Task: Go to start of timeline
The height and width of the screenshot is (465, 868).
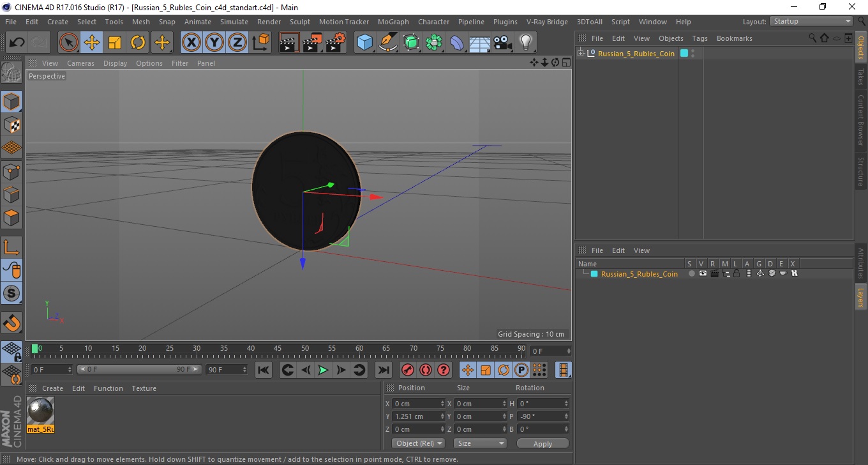Action: pyautogui.click(x=264, y=370)
